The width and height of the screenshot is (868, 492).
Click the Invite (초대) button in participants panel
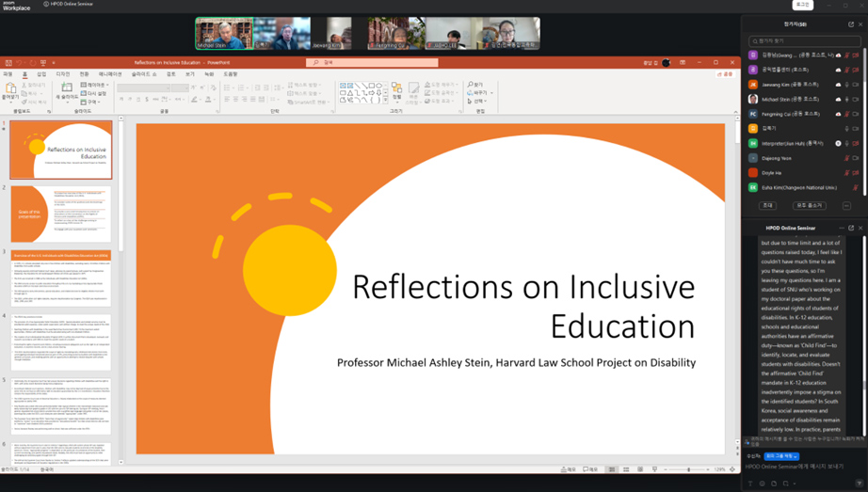pos(767,205)
